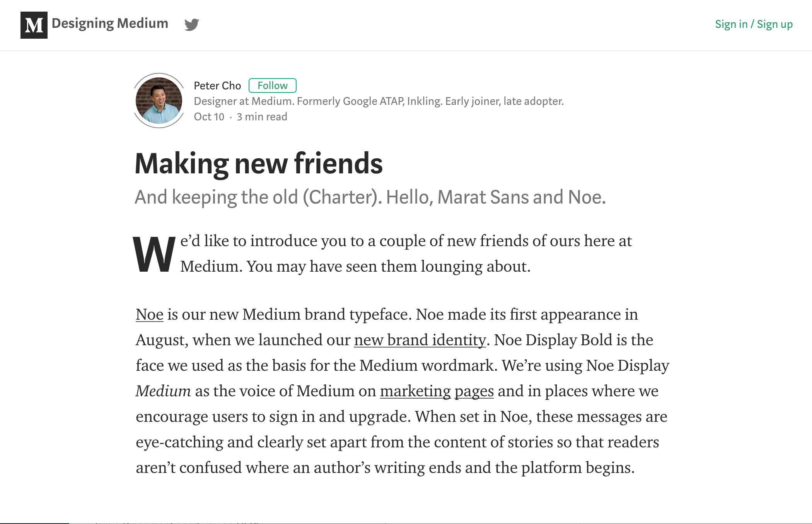Open the publication's Twitter profile icon
Image resolution: width=812 pixels, height=524 pixels.
pyautogui.click(x=192, y=24)
